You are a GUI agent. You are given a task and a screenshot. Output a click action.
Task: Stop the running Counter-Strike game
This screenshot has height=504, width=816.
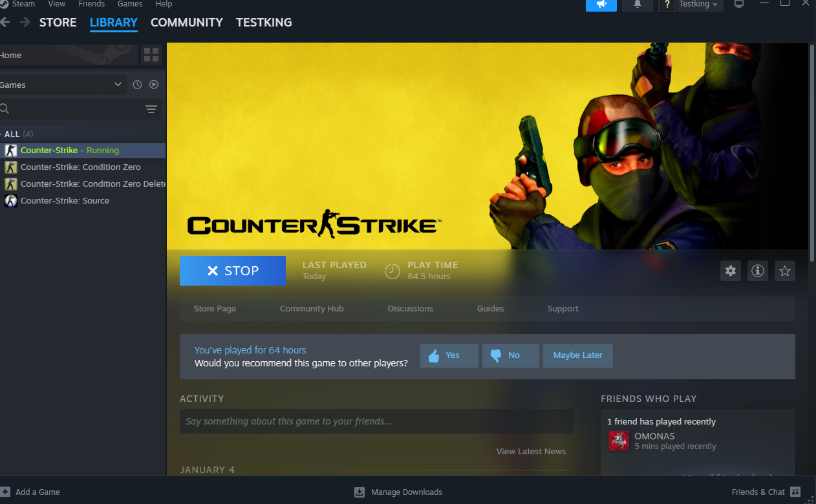(x=232, y=271)
